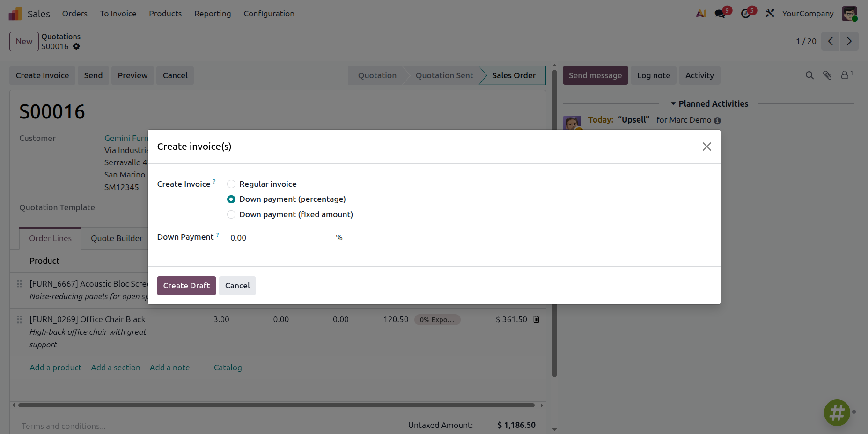The height and width of the screenshot is (434, 868).
Task: Select Down payment (percentage) radio option
Action: 231,199
